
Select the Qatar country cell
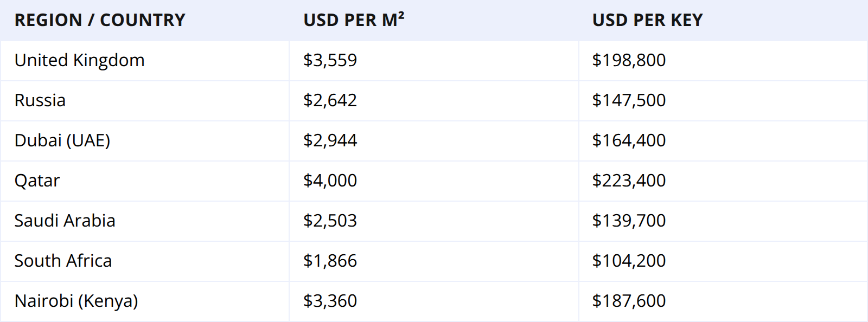pos(37,181)
